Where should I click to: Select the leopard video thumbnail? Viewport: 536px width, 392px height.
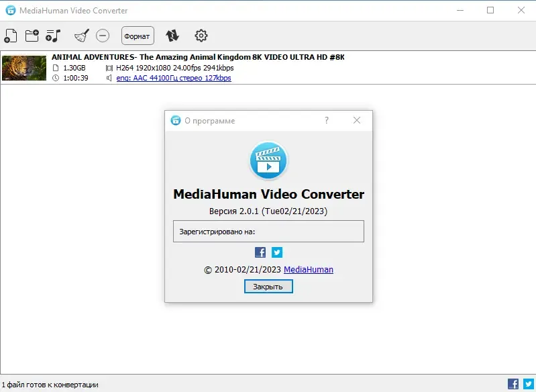click(x=24, y=68)
